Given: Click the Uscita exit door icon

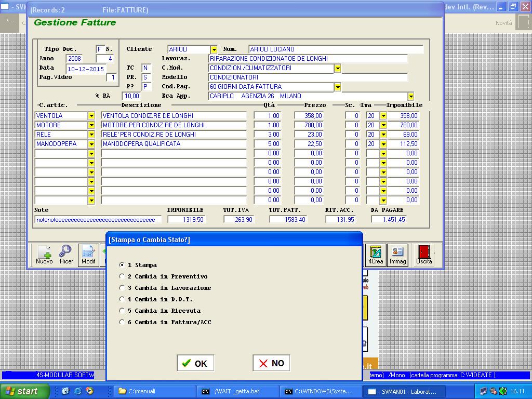Looking at the screenshot, I should (424, 255).
